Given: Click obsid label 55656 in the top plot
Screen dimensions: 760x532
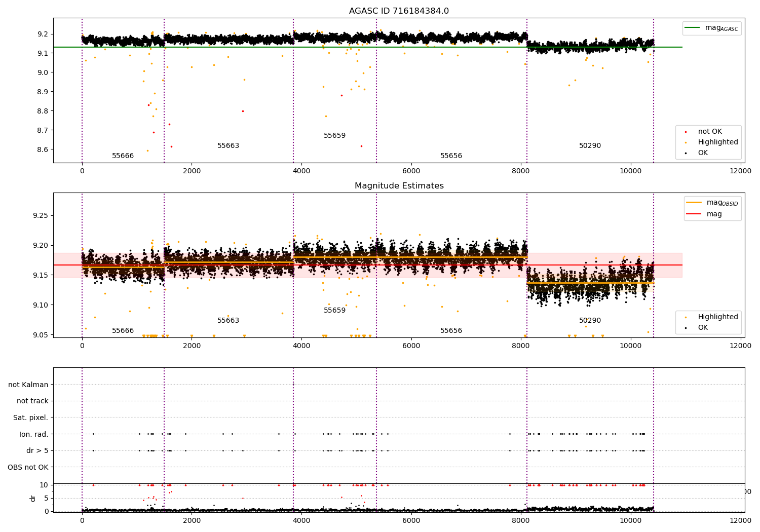Looking at the screenshot, I should [451, 156].
